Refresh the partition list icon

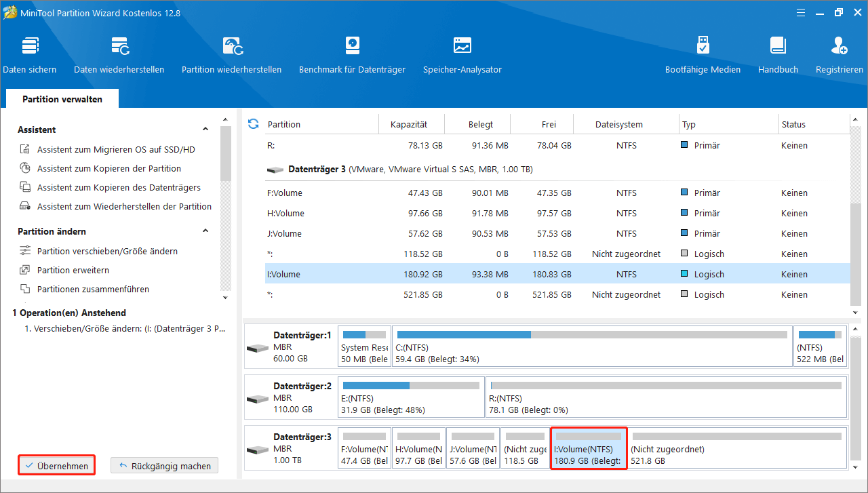click(x=254, y=123)
